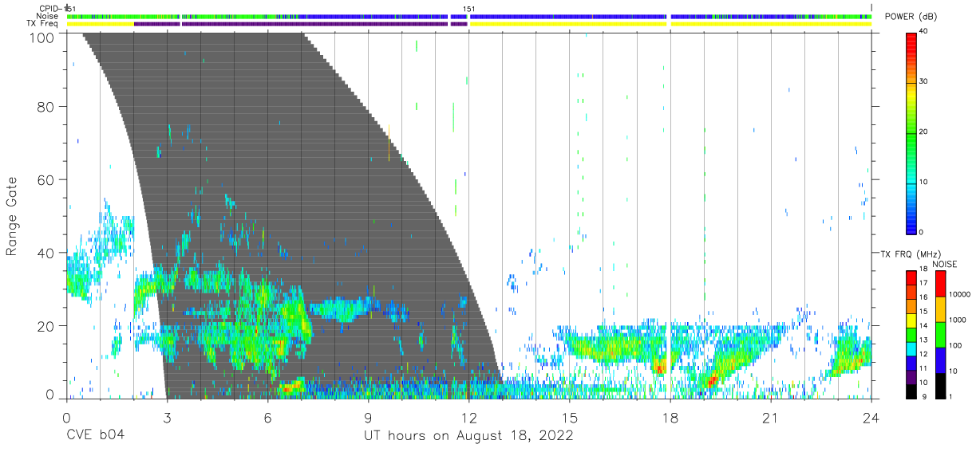Select the 'CVE b04' radar beam label
Screen dimensions: 980x452
95,436
